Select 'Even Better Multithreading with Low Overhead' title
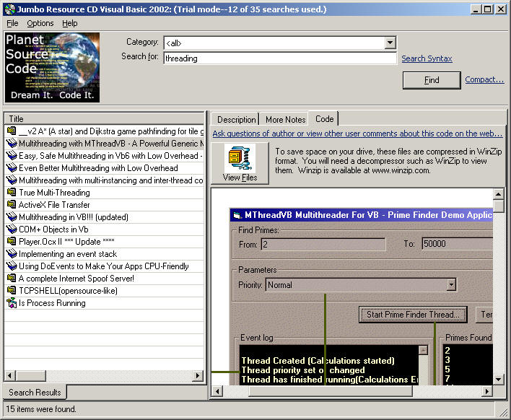This screenshot has height=420, width=511. click(98, 168)
